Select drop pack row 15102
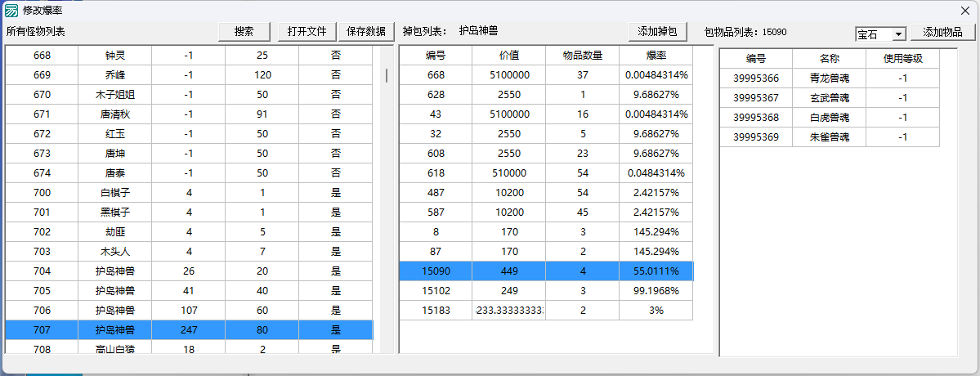980x376 pixels. coord(436,291)
